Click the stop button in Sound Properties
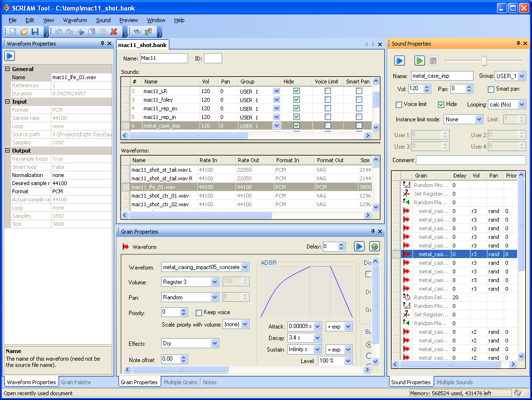 tap(433, 61)
